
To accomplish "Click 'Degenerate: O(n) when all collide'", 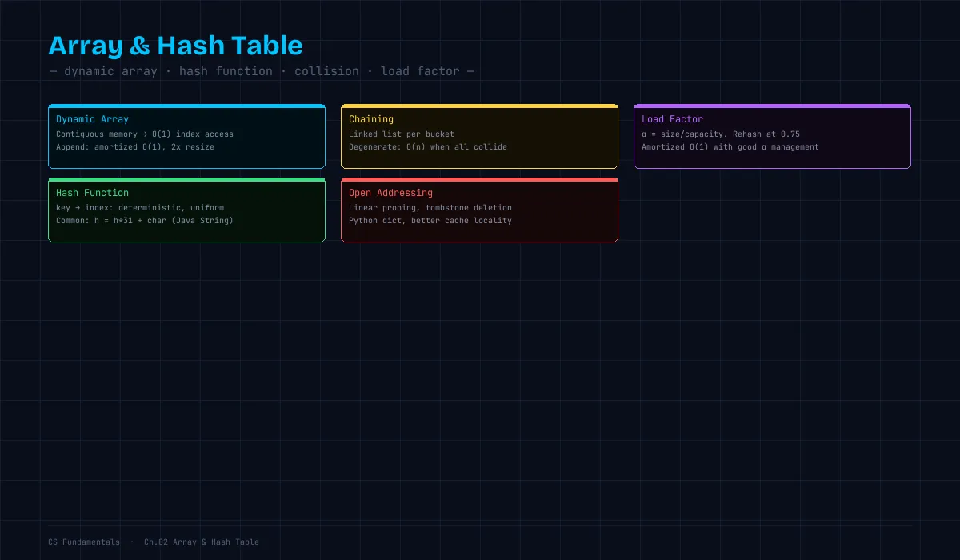I will [428, 147].
